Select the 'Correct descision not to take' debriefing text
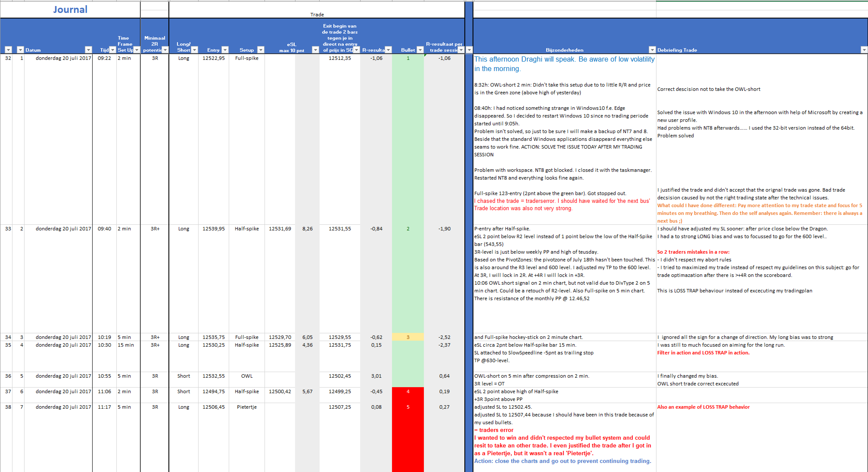Viewport: 868px width, 472px height. (709, 89)
